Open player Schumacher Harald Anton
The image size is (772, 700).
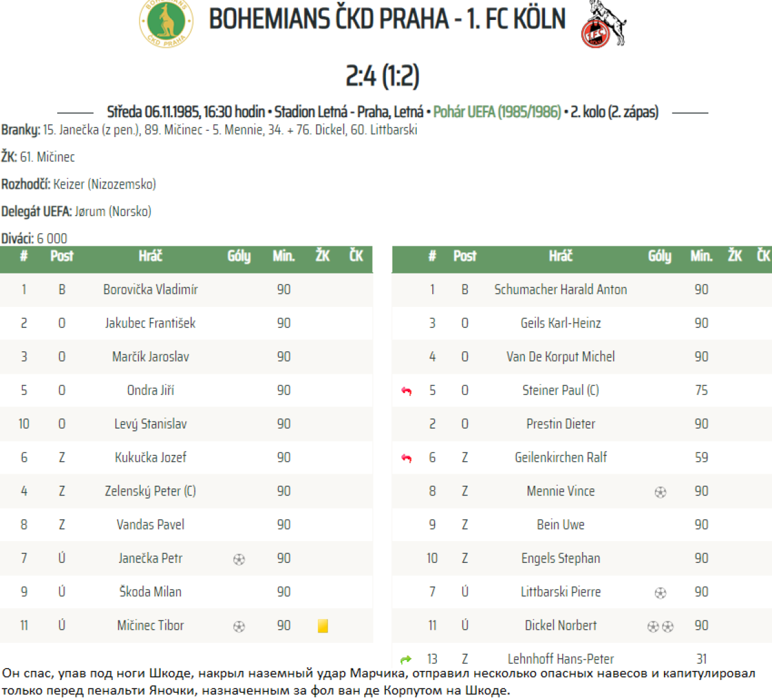560,290
